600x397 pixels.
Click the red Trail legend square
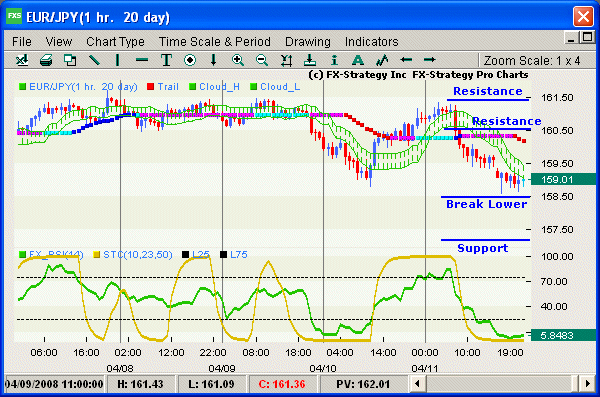(150, 87)
